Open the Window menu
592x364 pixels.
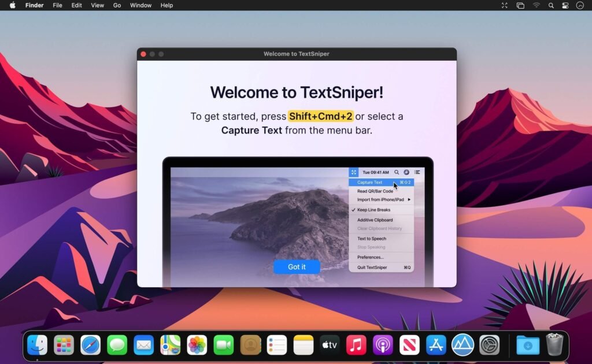pos(140,5)
